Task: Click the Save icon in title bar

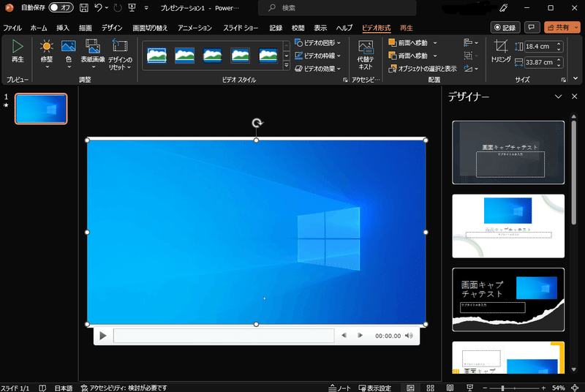Action: (x=84, y=7)
